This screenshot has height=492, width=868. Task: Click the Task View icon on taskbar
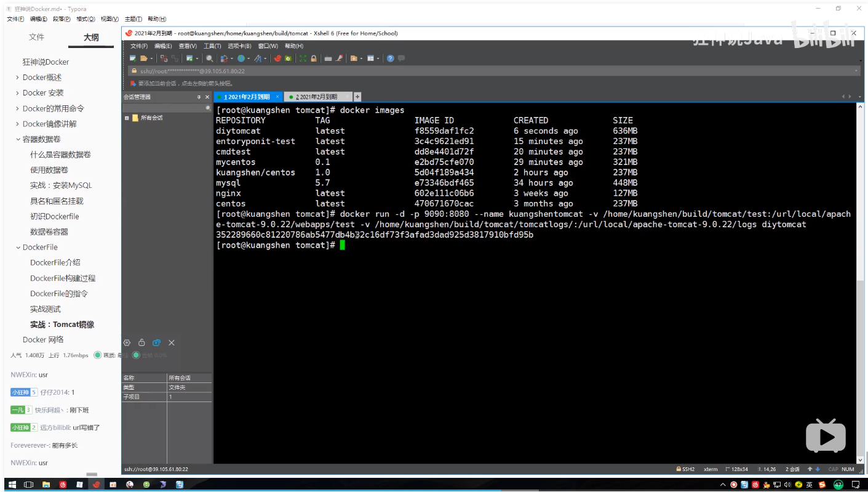[x=29, y=485]
